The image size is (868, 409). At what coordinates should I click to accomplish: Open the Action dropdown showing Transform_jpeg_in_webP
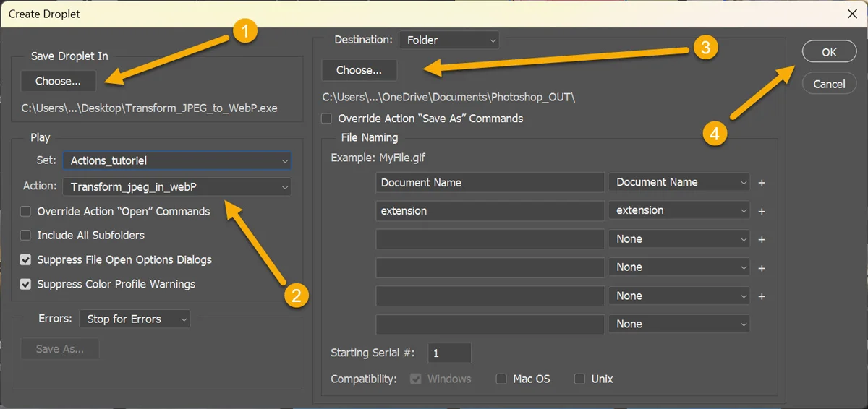pos(176,187)
